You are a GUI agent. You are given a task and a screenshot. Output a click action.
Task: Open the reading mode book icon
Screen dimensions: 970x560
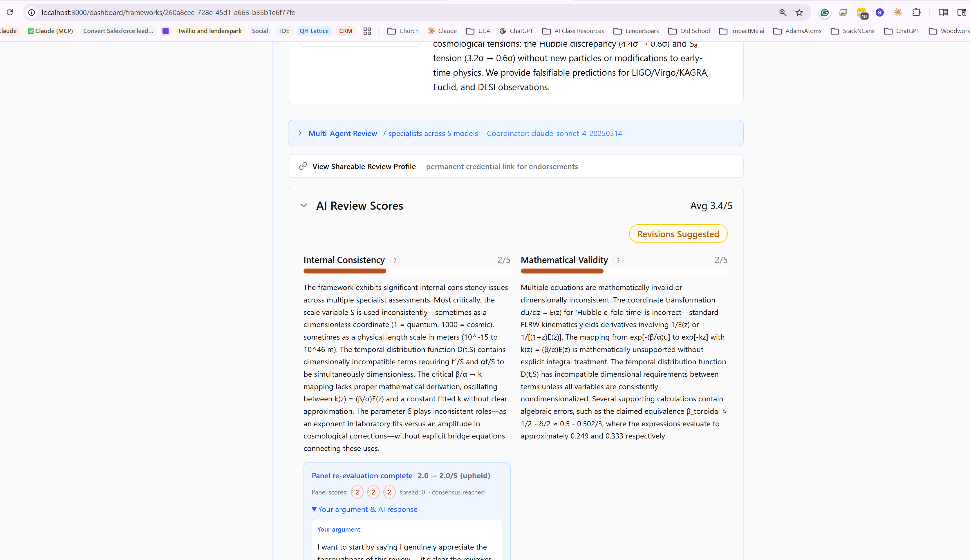943,12
